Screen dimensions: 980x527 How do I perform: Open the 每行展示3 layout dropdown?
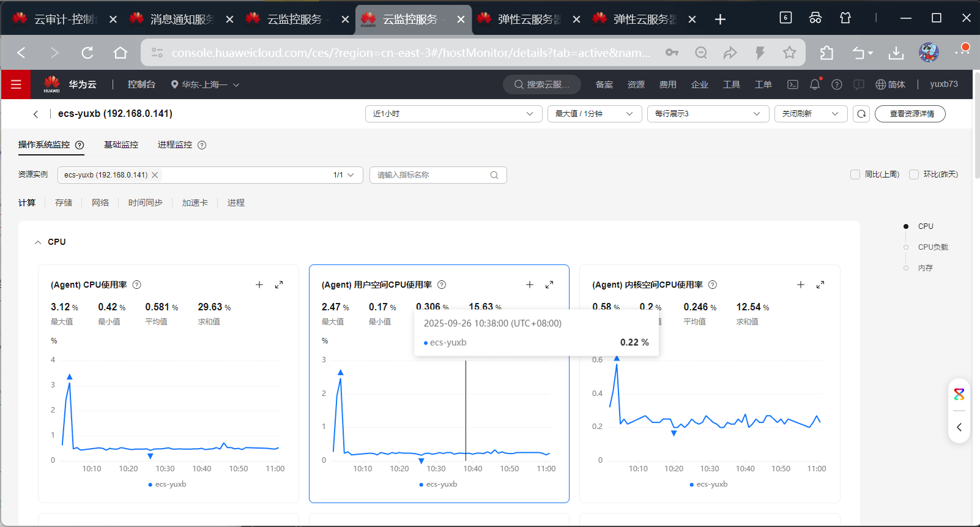coord(708,114)
